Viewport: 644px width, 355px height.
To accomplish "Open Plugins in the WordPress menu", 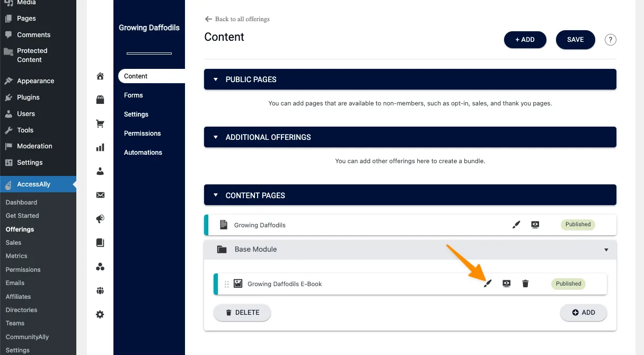I will pyautogui.click(x=28, y=97).
